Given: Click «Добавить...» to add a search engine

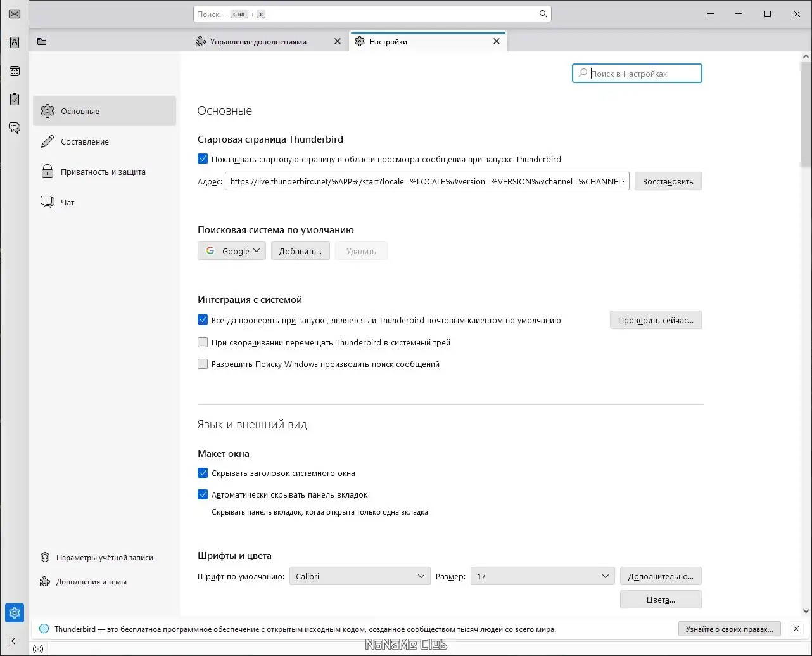Looking at the screenshot, I should 300,251.
